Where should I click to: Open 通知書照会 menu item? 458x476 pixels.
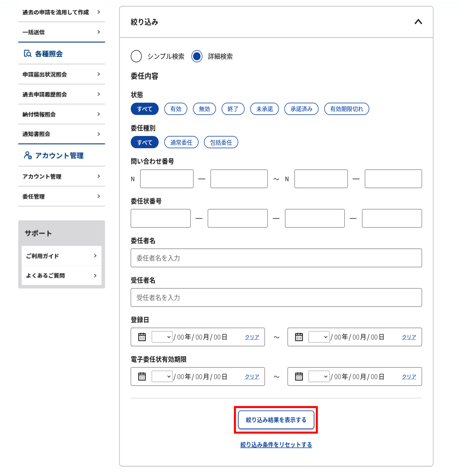pos(61,134)
